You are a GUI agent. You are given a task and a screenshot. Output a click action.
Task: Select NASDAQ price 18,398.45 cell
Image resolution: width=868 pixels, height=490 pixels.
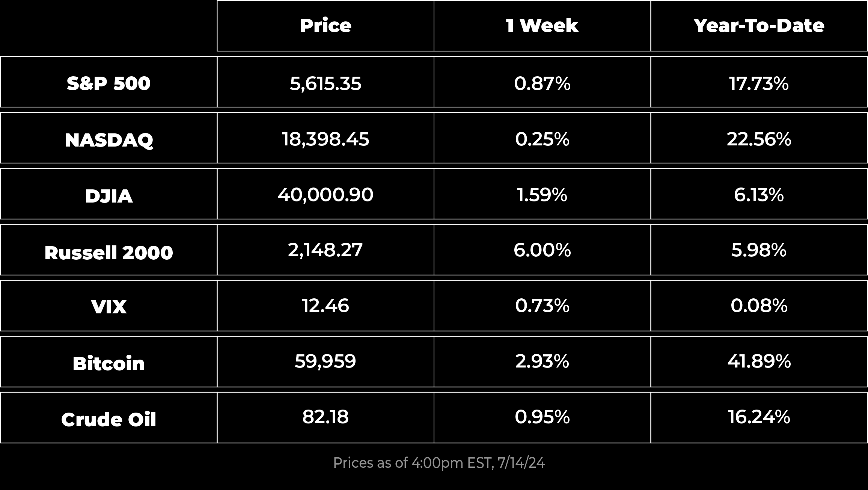pos(325,138)
